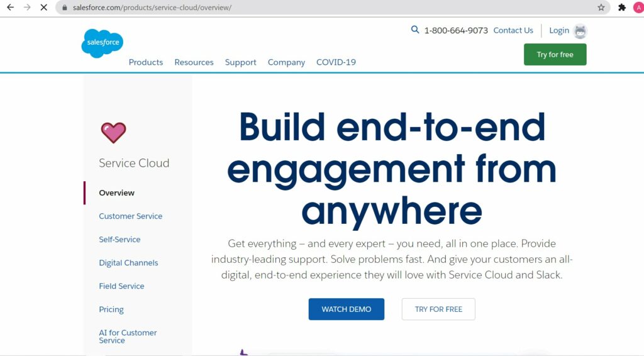Open Customer Service sidebar link
Image resolution: width=644 pixels, height=356 pixels.
[131, 216]
